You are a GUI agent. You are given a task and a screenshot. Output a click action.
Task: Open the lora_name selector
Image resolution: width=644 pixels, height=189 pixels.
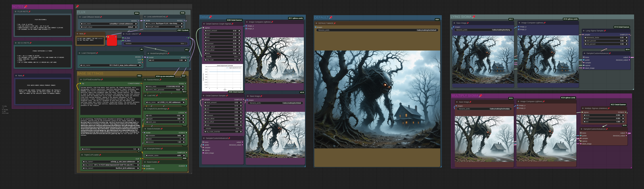[x=164, y=24]
